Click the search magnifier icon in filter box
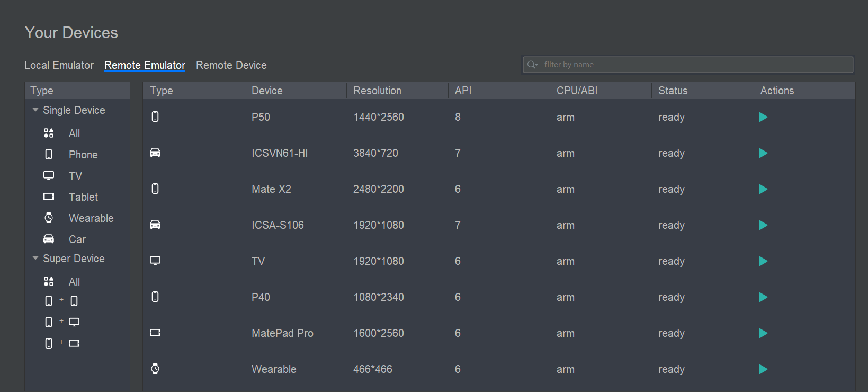The width and height of the screenshot is (868, 392). 532,65
